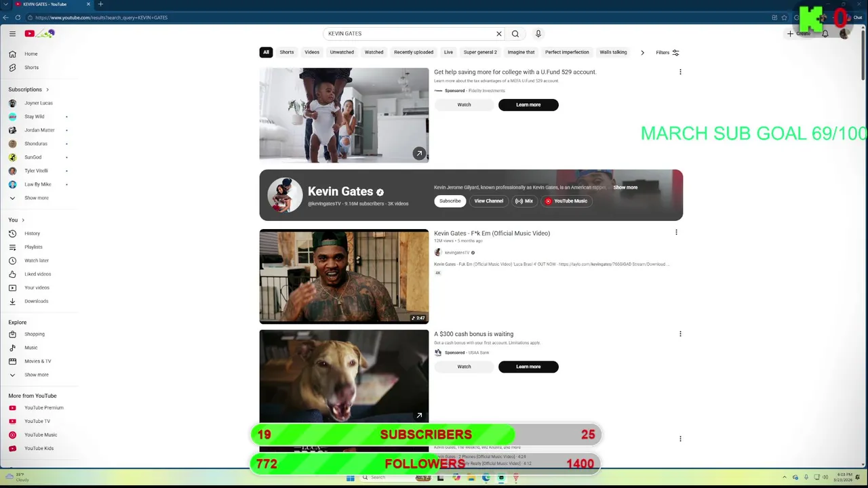Open the Filters menu
The width and height of the screenshot is (868, 488).
(668, 52)
